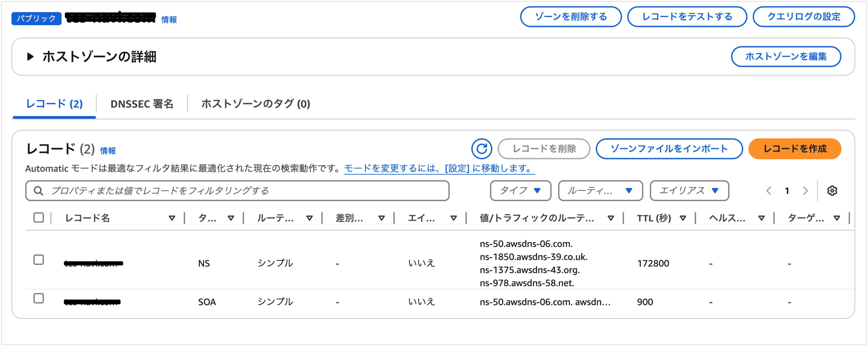Open the table preferences gear icon

(x=832, y=190)
